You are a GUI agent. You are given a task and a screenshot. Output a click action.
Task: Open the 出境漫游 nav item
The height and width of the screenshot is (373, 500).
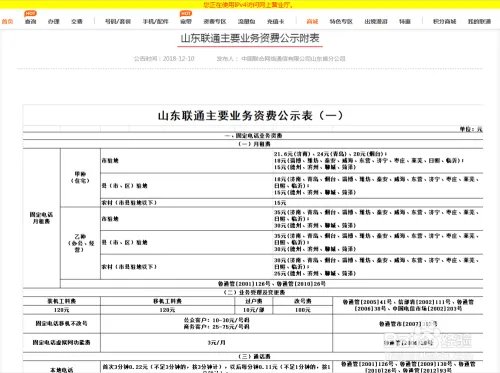376,21
